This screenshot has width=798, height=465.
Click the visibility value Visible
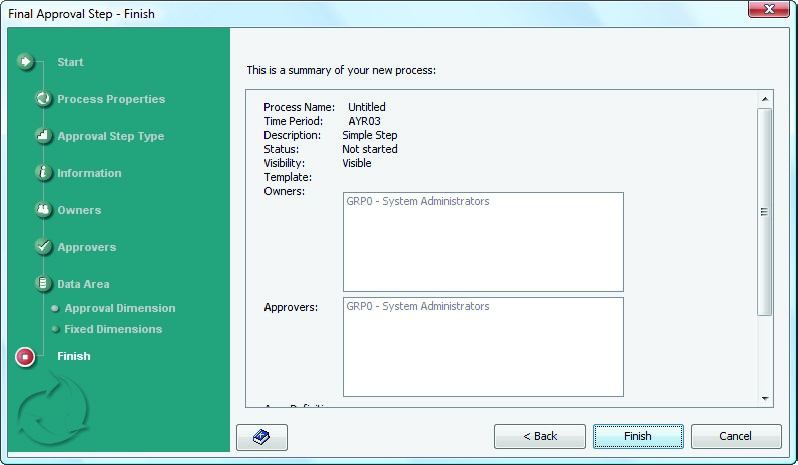(356, 163)
